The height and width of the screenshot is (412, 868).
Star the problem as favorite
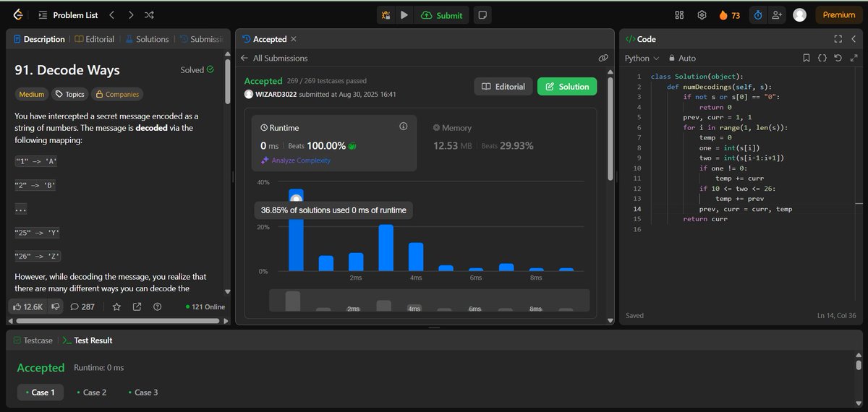(x=116, y=306)
